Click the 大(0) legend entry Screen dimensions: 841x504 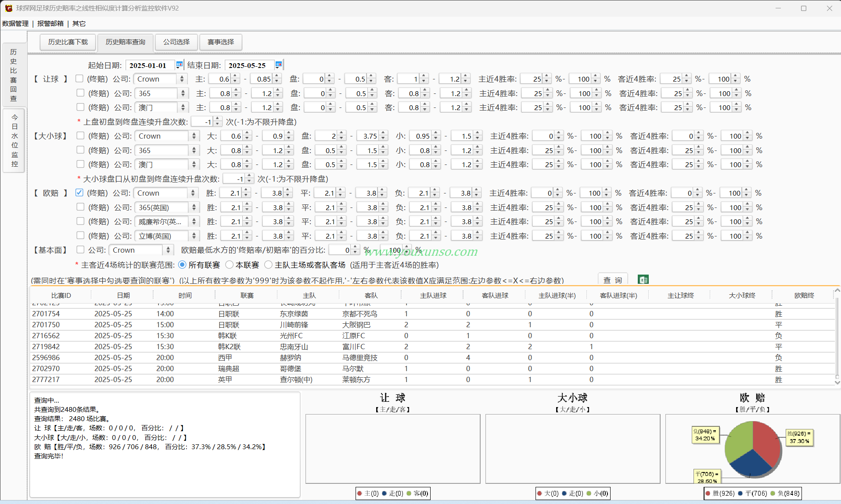548,493
